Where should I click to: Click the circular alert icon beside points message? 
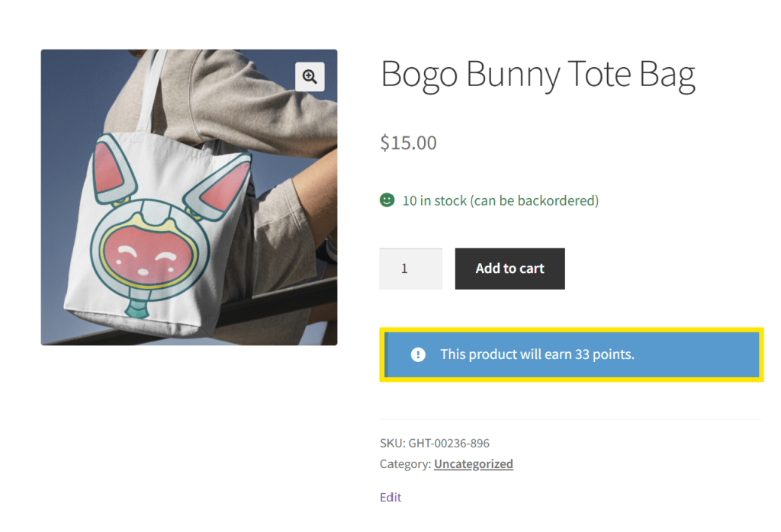click(x=417, y=354)
